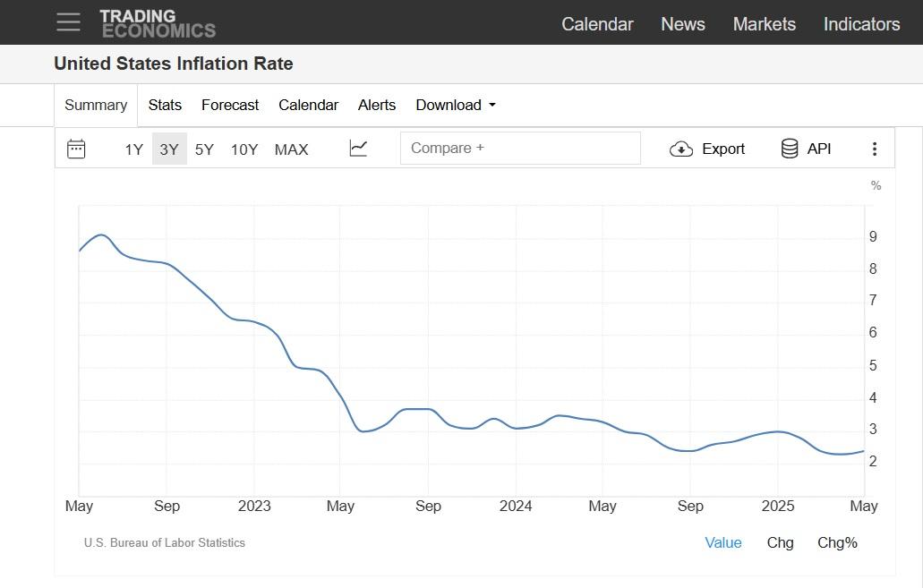The width and height of the screenshot is (923, 588).
Task: Open the calendar date range picker icon
Action: 76,149
